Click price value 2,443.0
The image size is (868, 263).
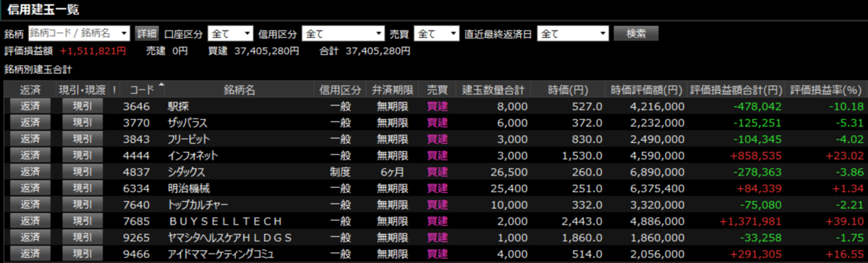pos(582,221)
